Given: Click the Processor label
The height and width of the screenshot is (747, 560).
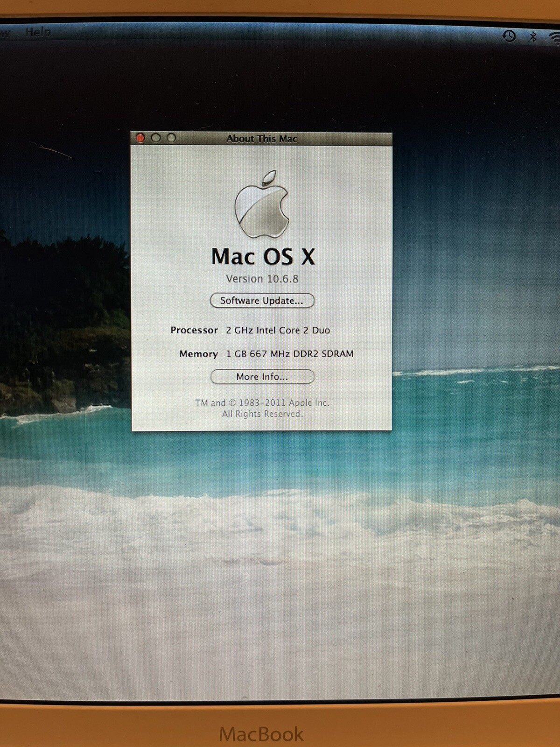Looking at the screenshot, I should pyautogui.click(x=194, y=330).
